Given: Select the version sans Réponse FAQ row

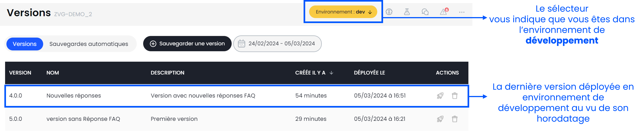Looking at the screenshot, I should (83, 119).
